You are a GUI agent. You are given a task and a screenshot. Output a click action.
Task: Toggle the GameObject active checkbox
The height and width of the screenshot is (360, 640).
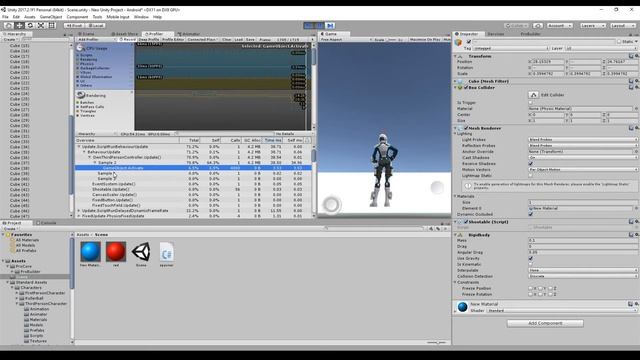469,42
